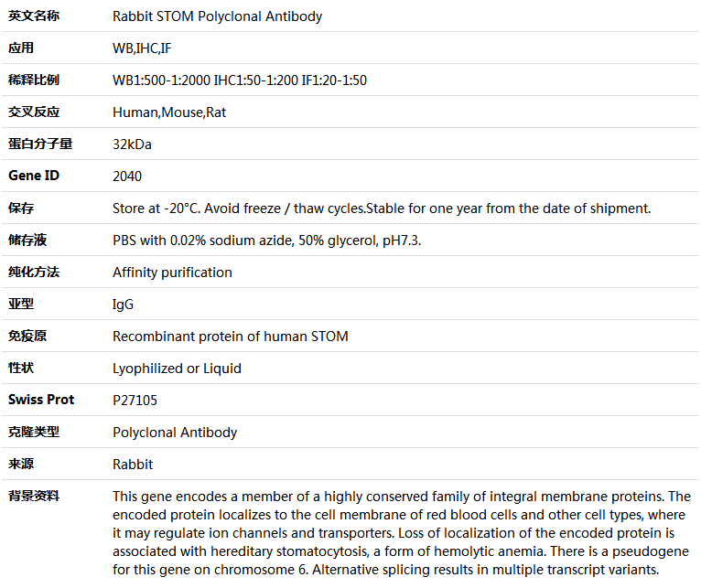Click the 'Human,Mouse,Rat' reactivity value

pyautogui.click(x=169, y=112)
